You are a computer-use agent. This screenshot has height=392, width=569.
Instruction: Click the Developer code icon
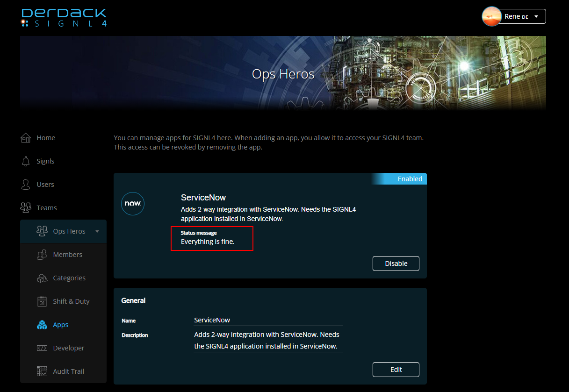(x=42, y=348)
